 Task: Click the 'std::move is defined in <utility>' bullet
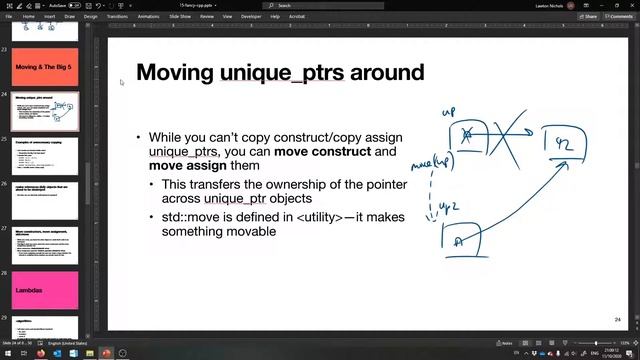[283, 224]
